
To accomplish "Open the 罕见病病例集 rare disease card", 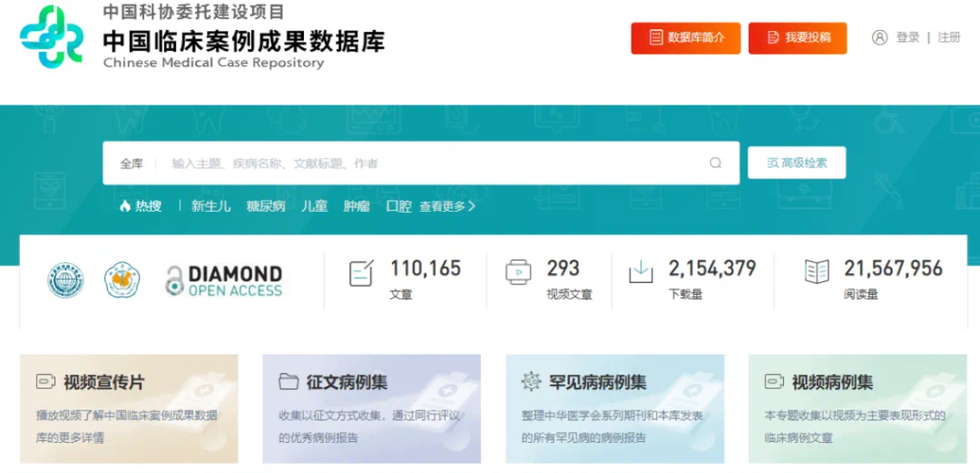I will [x=615, y=409].
